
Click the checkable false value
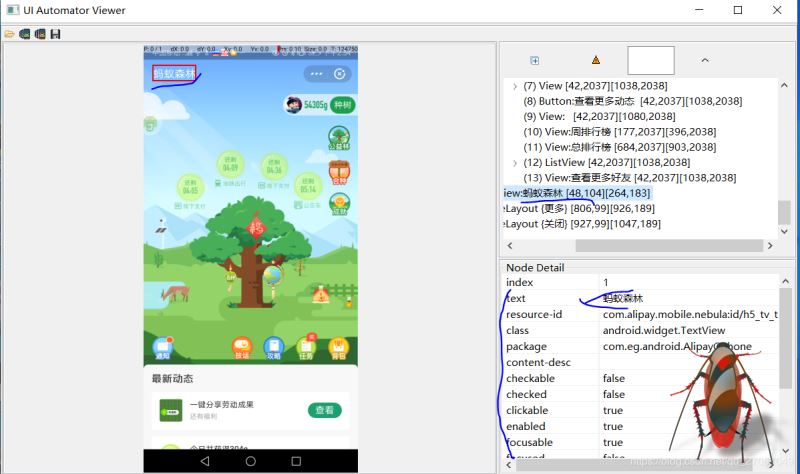point(613,378)
